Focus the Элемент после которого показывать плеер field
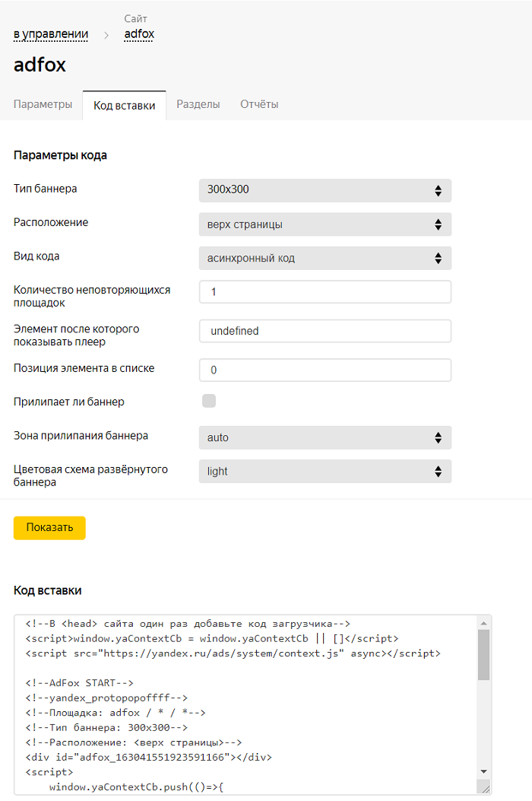The height and width of the screenshot is (801, 532). (325, 331)
